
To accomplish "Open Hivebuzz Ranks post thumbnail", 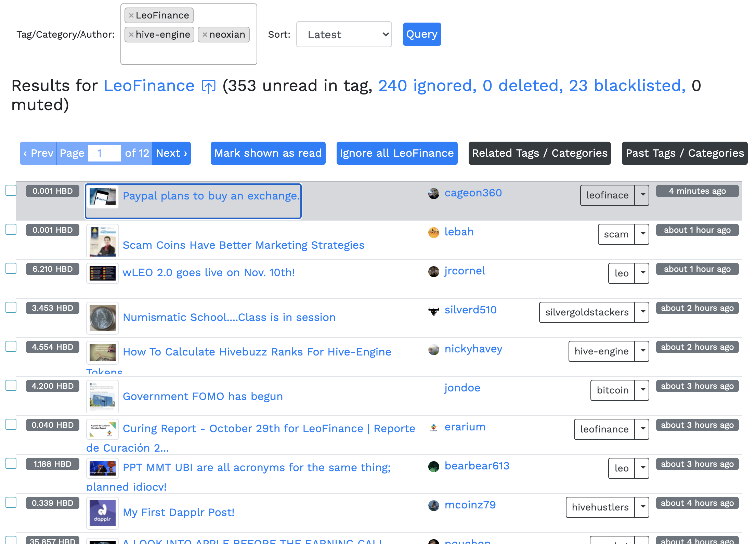I will pos(103,353).
